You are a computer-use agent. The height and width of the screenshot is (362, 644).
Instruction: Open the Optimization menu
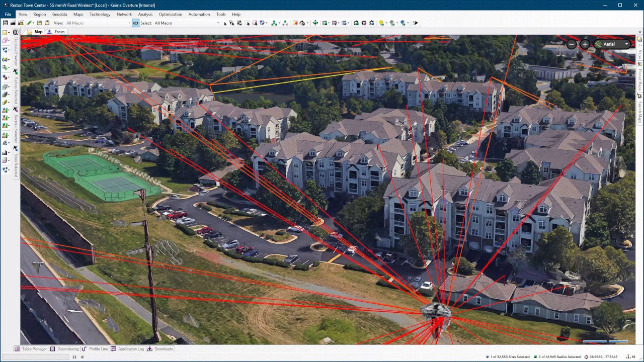(x=171, y=14)
